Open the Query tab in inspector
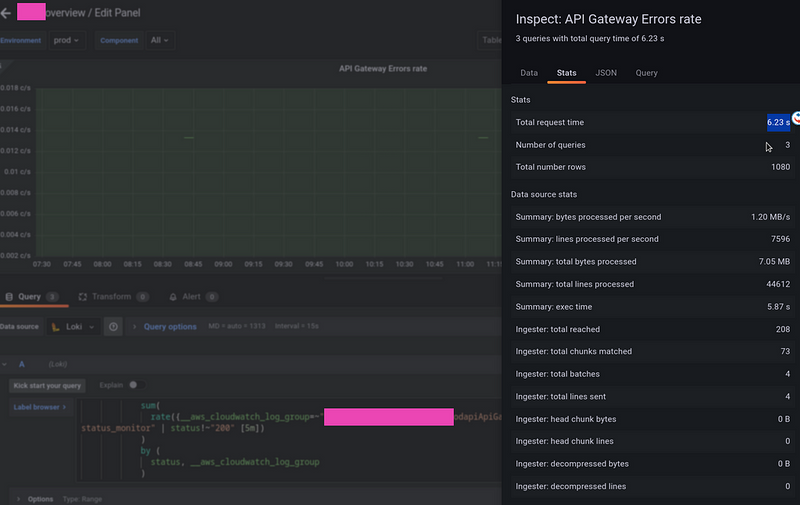 [646, 73]
